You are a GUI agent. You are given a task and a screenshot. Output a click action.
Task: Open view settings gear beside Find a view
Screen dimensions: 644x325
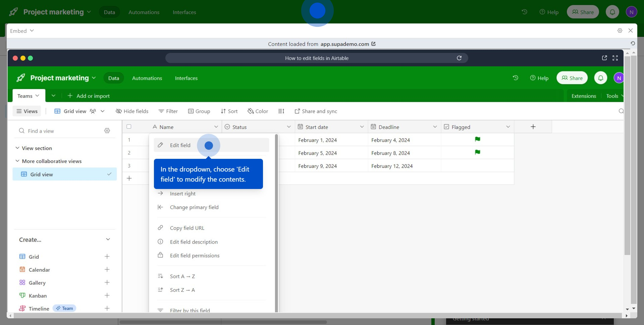(x=107, y=131)
